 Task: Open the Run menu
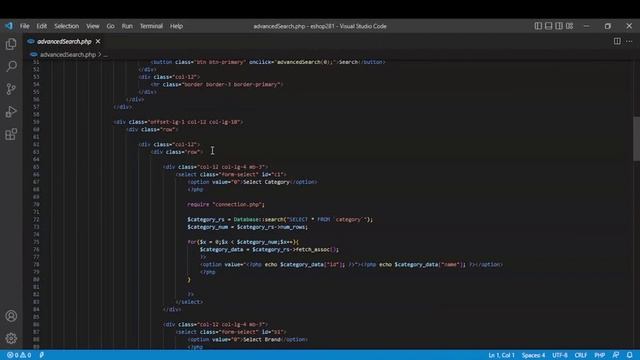pyautogui.click(x=127, y=26)
